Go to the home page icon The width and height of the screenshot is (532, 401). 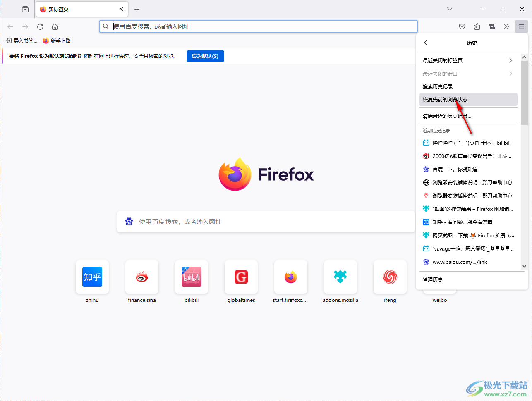coord(55,26)
